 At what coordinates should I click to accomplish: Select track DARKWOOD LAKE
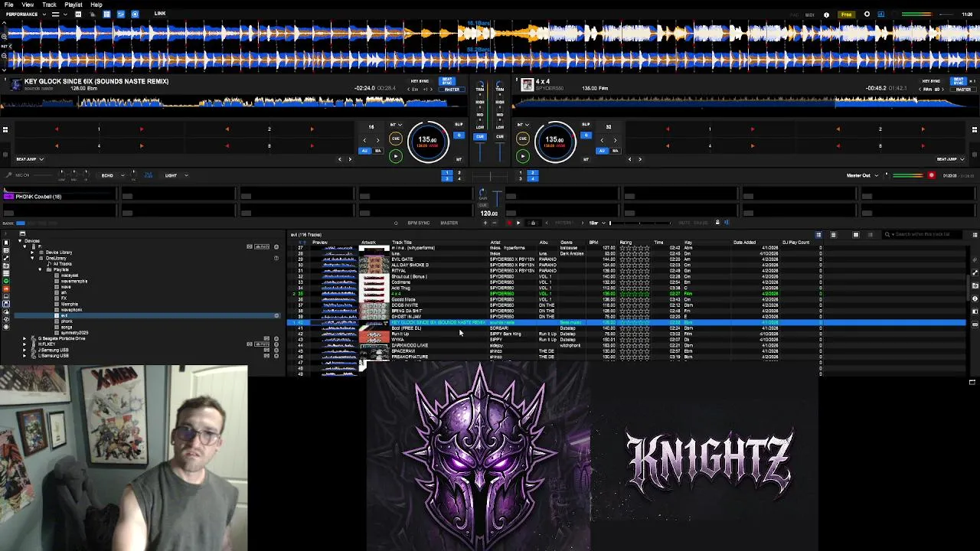click(410, 345)
